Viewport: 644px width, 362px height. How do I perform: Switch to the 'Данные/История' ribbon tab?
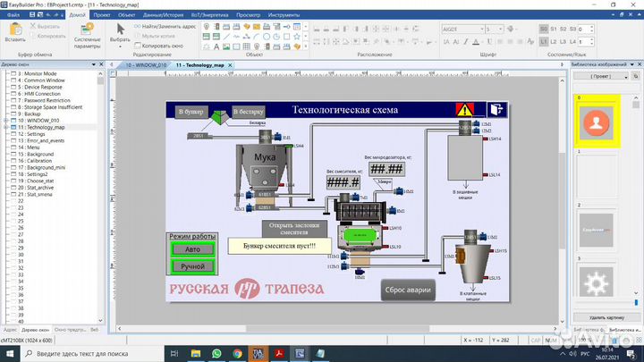point(163,15)
